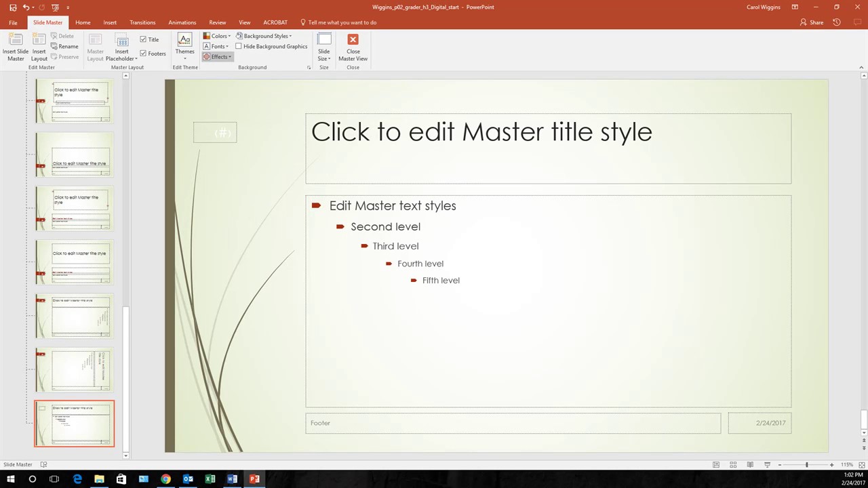Select first visible layout thumbnail
Screen dimensions: 868x488
pyautogui.click(x=75, y=101)
